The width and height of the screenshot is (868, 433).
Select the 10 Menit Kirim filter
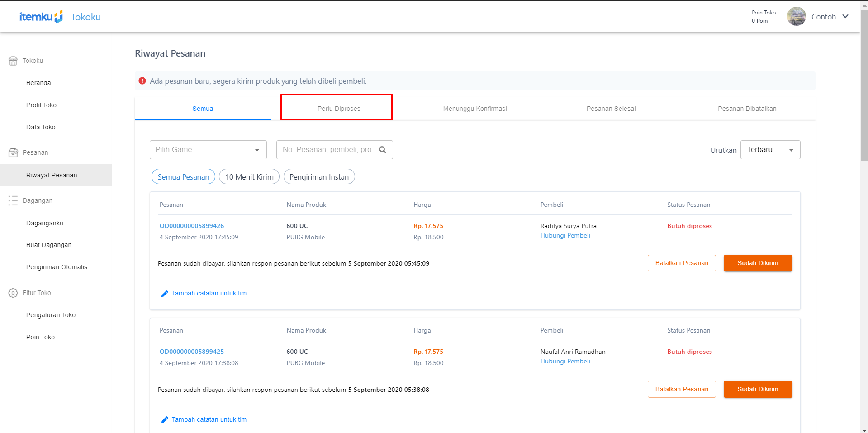point(249,177)
